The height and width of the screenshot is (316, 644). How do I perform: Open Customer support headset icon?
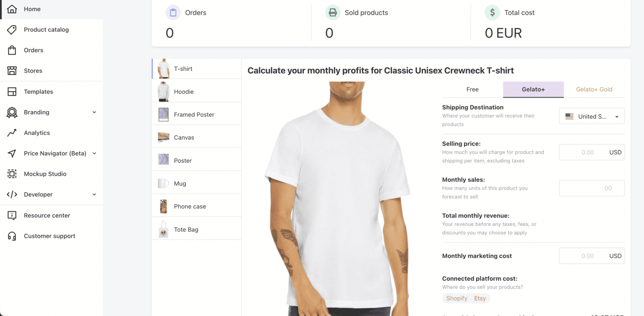click(x=12, y=236)
